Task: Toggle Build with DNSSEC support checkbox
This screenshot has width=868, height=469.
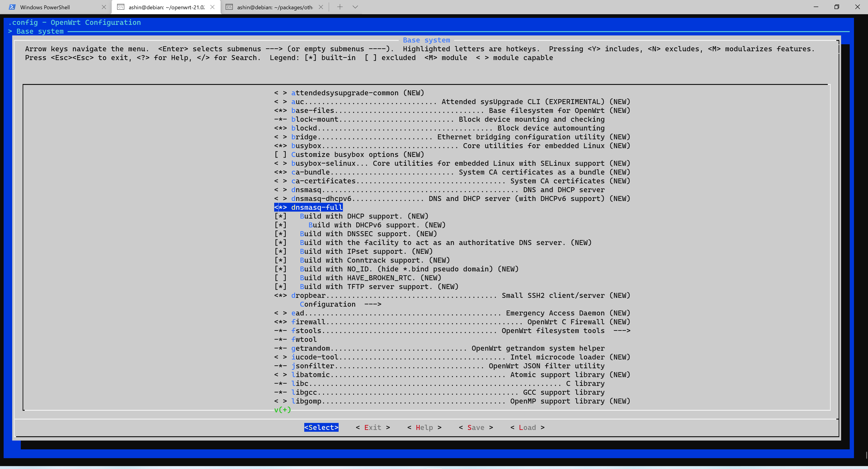Action: tap(280, 234)
